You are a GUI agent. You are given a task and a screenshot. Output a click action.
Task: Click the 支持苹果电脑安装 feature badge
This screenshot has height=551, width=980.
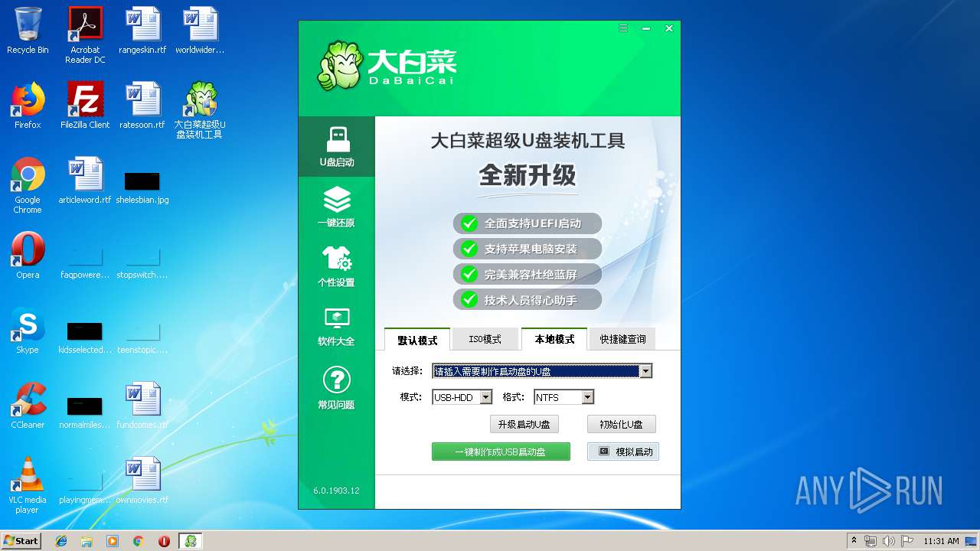coord(527,249)
